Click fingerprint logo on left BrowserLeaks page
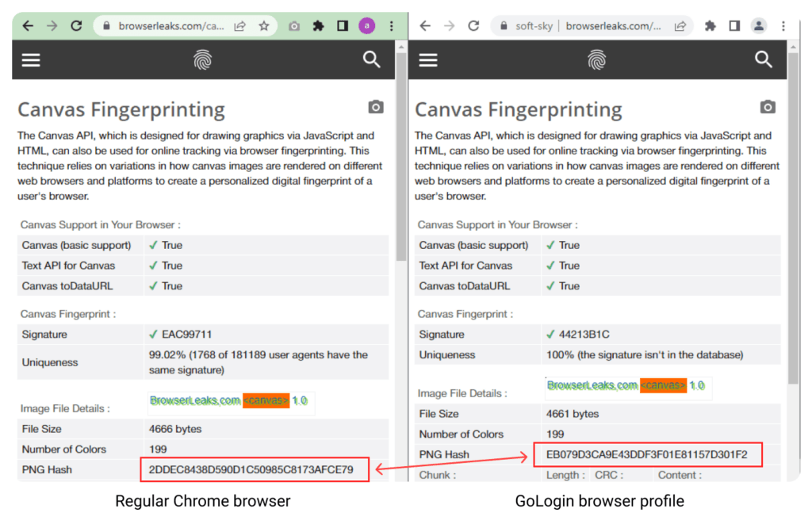Image resolution: width=812 pixels, height=524 pixels. point(203,60)
